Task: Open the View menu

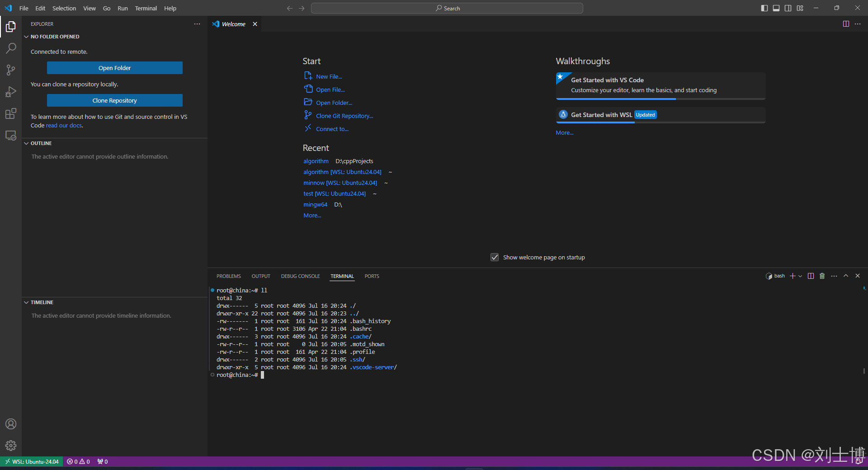Action: point(90,8)
